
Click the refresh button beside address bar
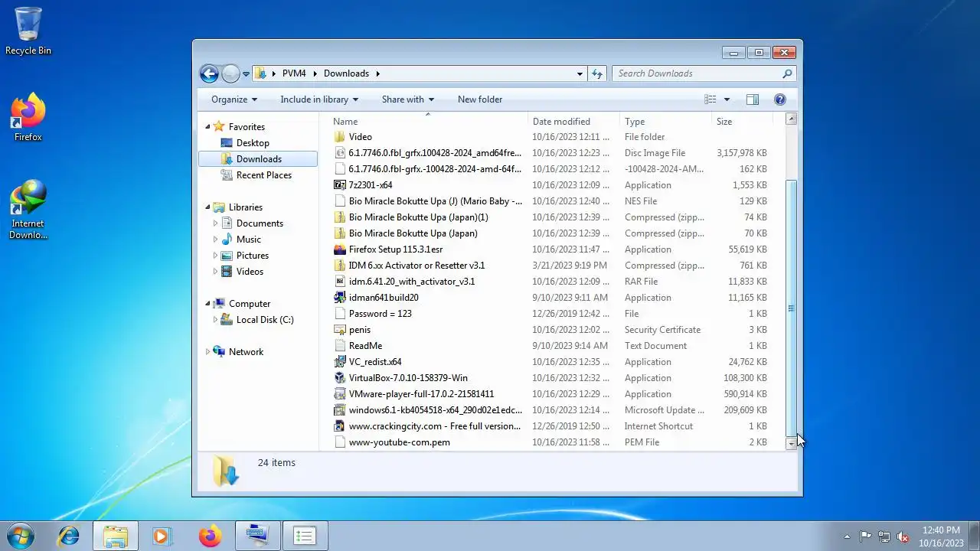(598, 73)
